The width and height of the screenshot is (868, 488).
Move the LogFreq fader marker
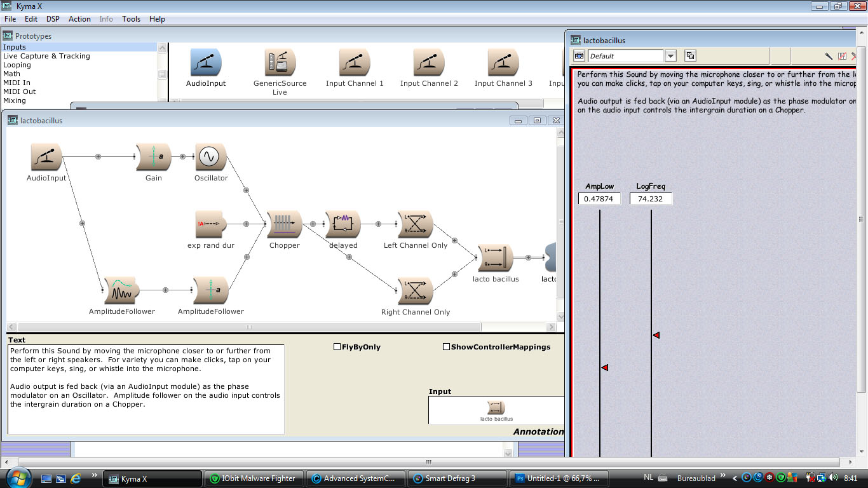tap(656, 335)
